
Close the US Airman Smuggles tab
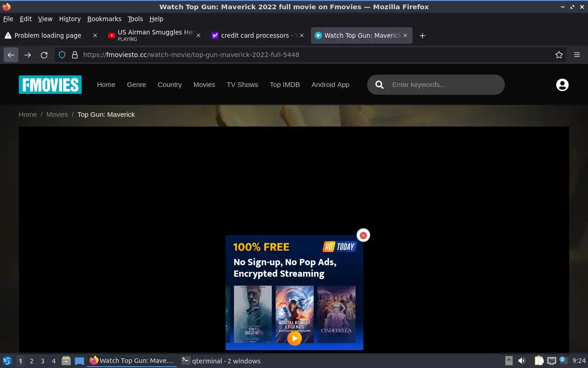click(x=198, y=35)
